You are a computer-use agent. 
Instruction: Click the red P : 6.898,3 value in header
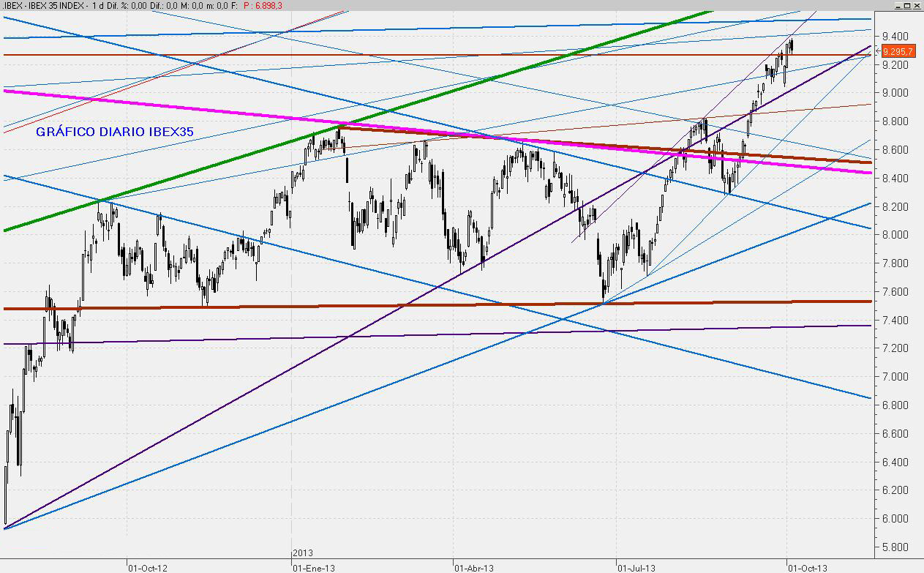(263, 5)
